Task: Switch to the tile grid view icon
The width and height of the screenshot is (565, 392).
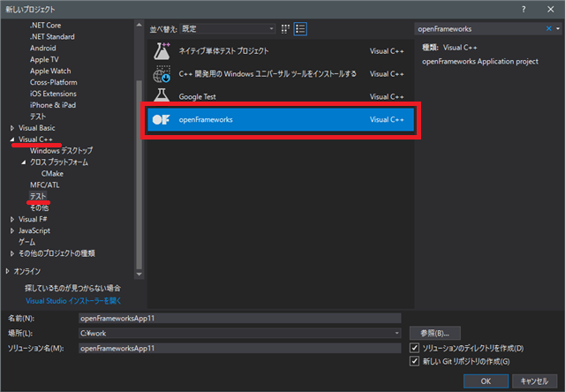Action: pos(285,29)
